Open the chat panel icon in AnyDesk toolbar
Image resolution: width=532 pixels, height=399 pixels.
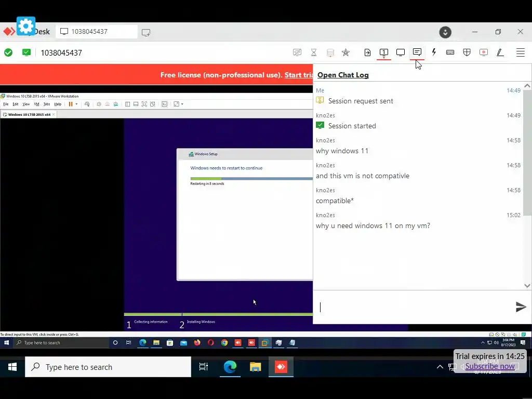pyautogui.click(x=417, y=52)
